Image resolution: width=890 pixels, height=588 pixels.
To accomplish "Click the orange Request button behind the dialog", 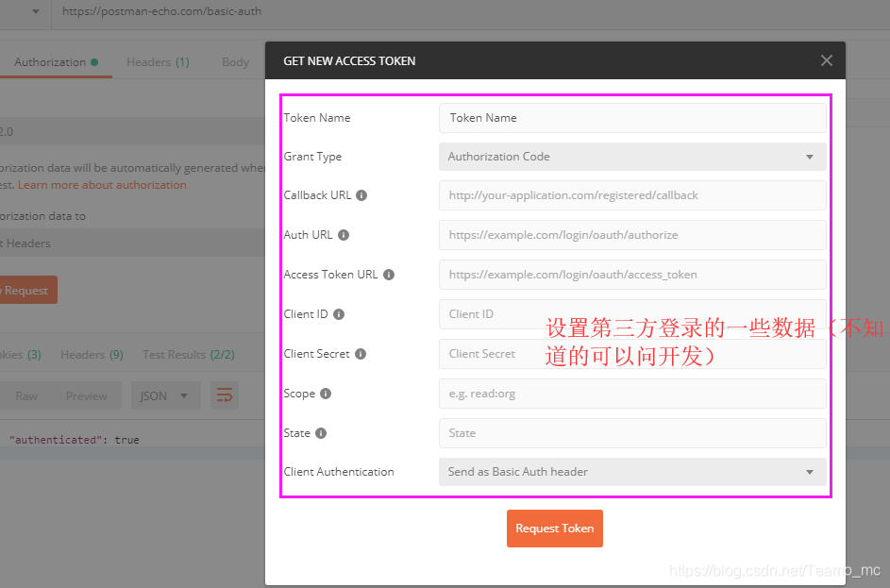I will tap(28, 290).
